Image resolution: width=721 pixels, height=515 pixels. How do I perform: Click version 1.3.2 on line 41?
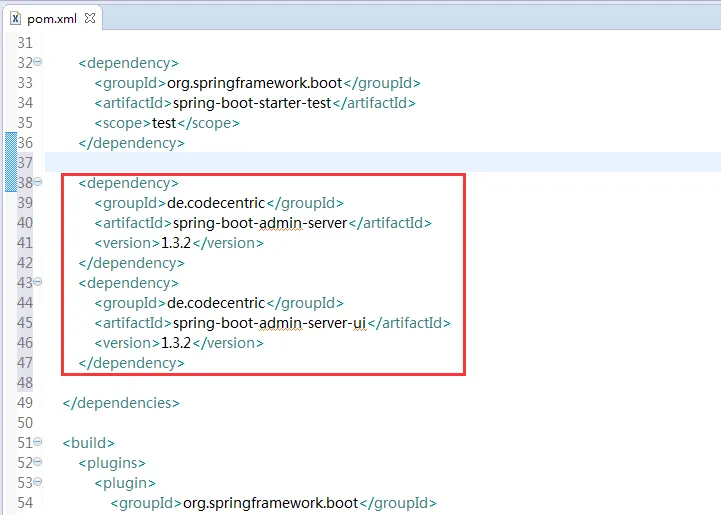tap(176, 243)
